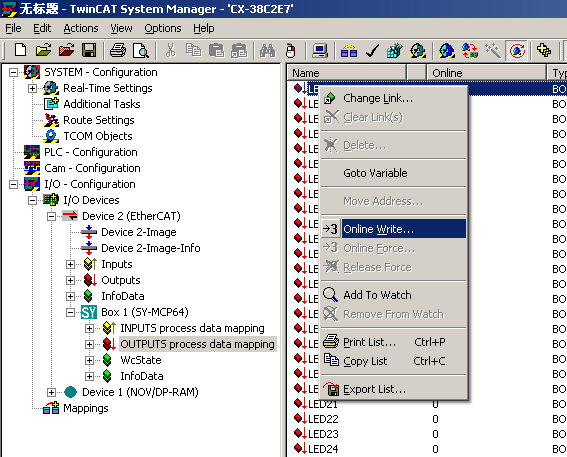This screenshot has height=457, width=567.
Task: Expand the Device 1 (NOV/DP-RAM) node
Action: pos(52,392)
